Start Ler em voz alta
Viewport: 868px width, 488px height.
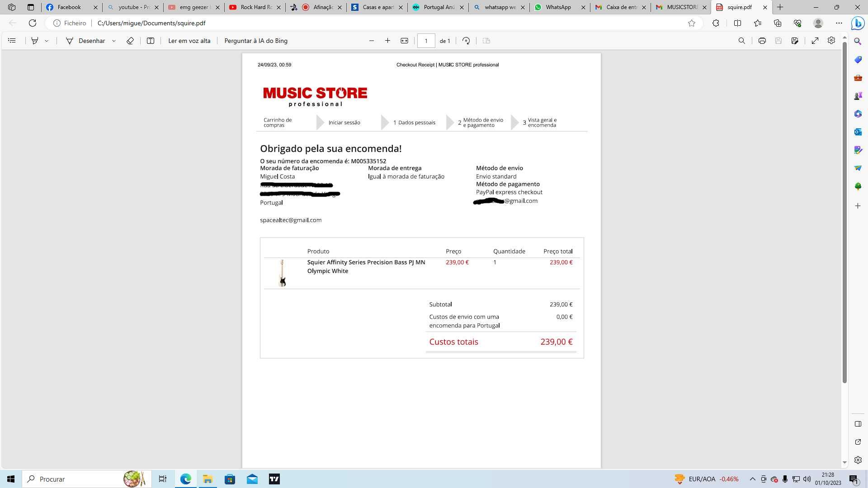click(x=189, y=41)
